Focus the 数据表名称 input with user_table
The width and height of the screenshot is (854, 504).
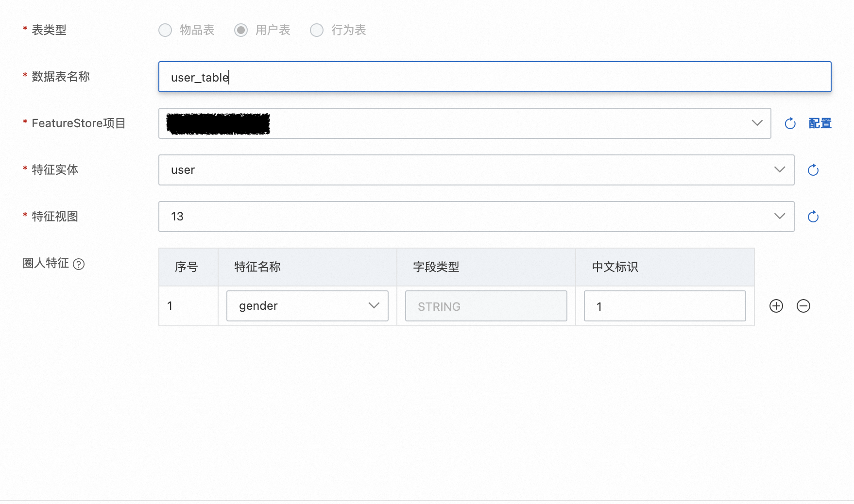[495, 77]
